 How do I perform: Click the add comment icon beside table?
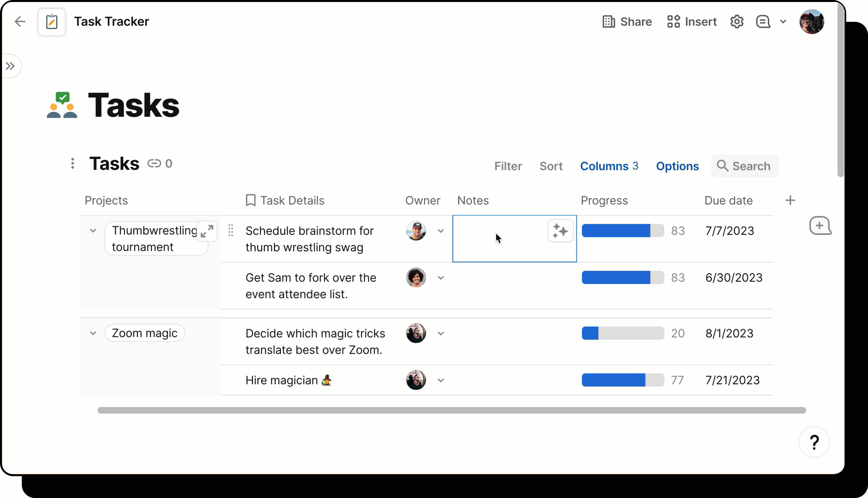coord(820,226)
